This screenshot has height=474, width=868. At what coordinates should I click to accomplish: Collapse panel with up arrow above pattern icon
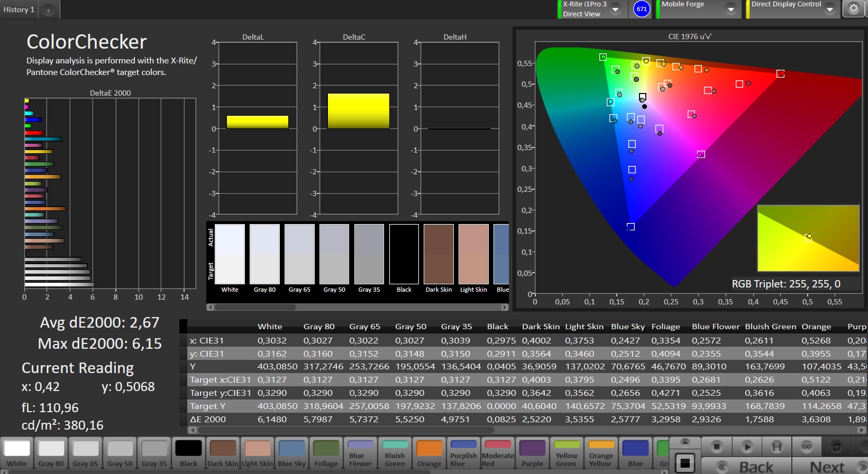pyautogui.click(x=685, y=442)
